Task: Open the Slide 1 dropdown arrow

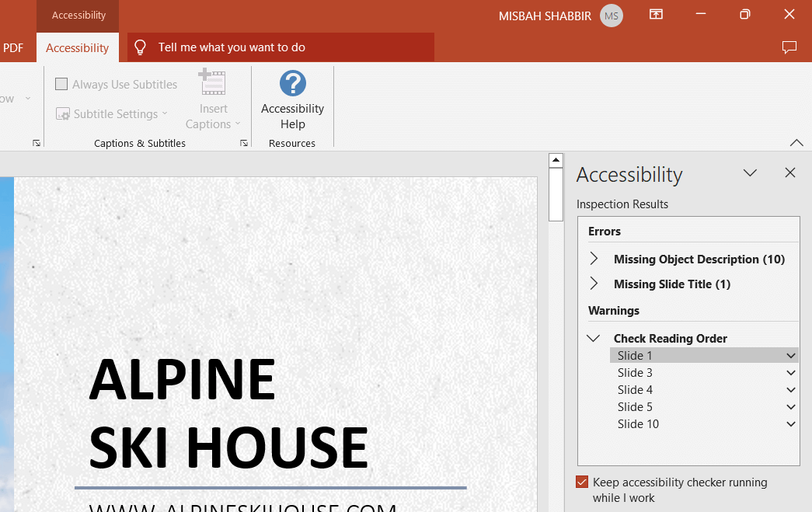Action: pos(791,356)
